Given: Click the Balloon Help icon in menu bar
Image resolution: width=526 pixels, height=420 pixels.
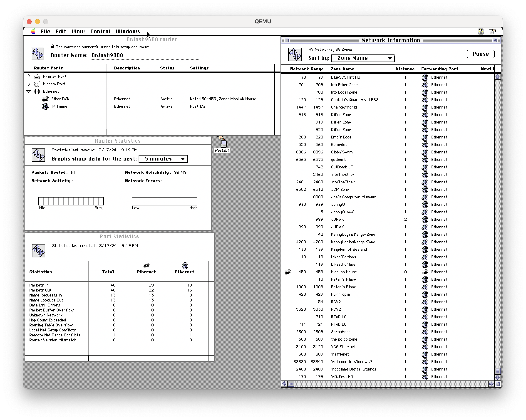Looking at the screenshot, I should pyautogui.click(x=481, y=31).
